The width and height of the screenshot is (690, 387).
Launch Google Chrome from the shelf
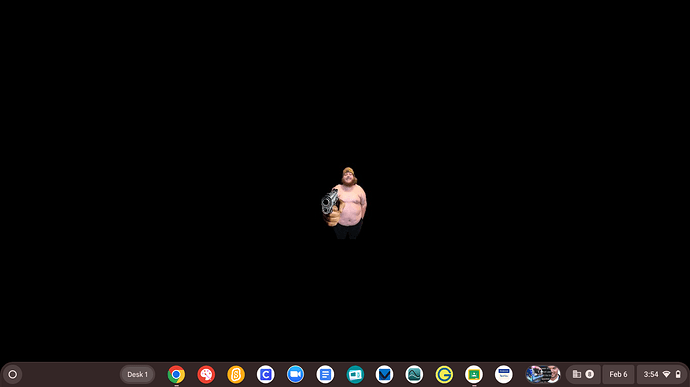click(x=176, y=375)
